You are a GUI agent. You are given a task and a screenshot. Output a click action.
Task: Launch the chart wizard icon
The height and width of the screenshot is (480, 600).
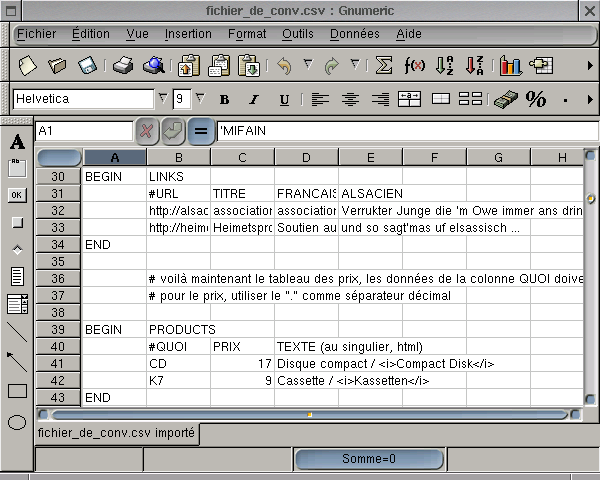coord(511,66)
